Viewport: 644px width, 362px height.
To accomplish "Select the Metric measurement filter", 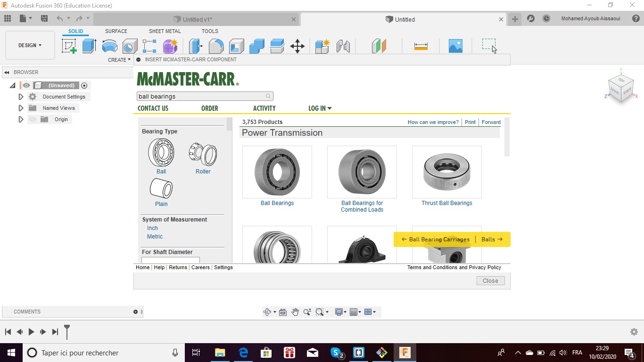I will pyautogui.click(x=155, y=237).
